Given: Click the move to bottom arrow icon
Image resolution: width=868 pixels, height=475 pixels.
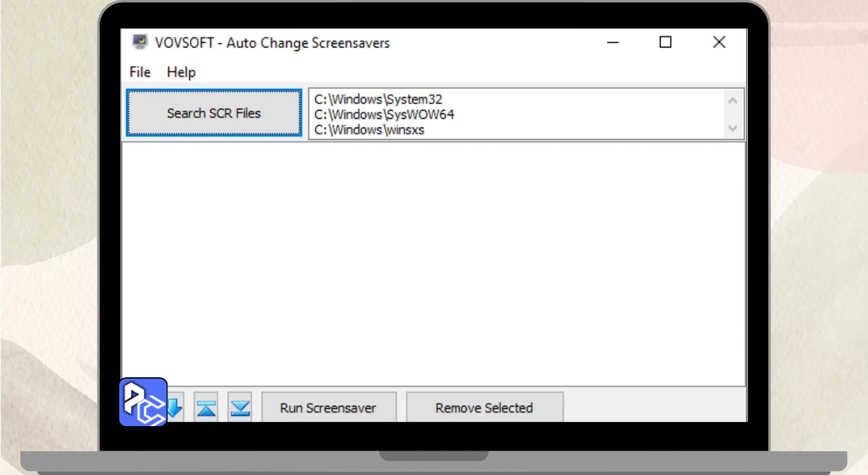Looking at the screenshot, I should [x=240, y=408].
